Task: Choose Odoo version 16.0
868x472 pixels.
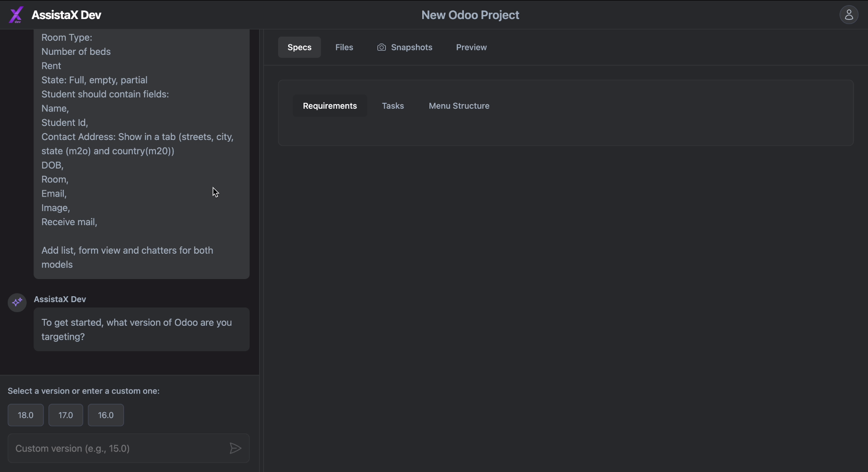Action: point(106,415)
